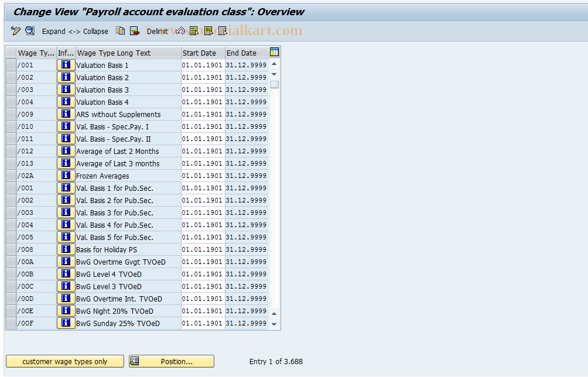
Task: Click info icon for Val. Basis - Spec.Pay. II
Action: coord(66,139)
